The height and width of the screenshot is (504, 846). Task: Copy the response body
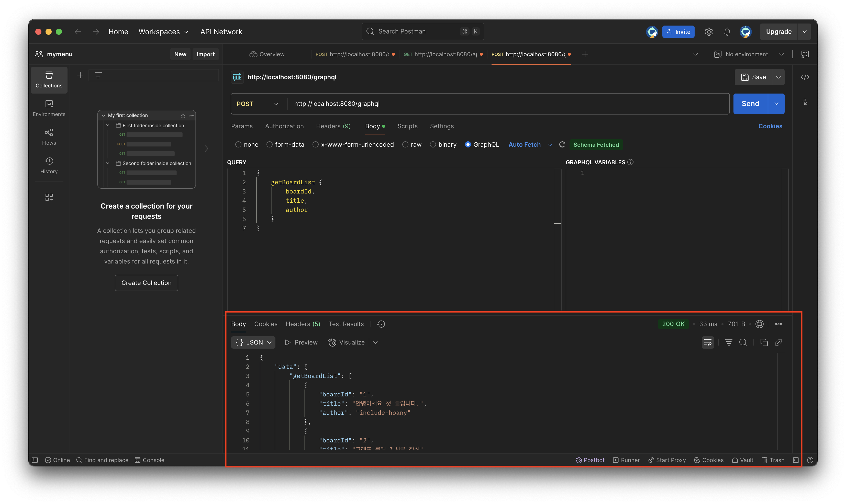pyautogui.click(x=764, y=342)
